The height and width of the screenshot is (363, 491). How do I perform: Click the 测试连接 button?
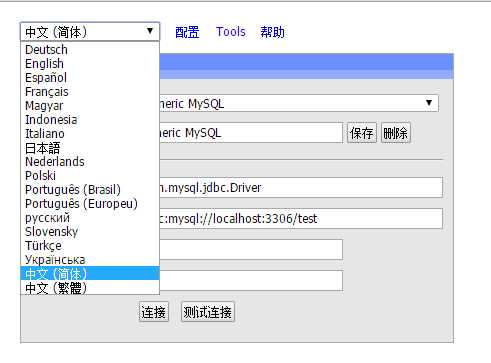click(x=208, y=312)
